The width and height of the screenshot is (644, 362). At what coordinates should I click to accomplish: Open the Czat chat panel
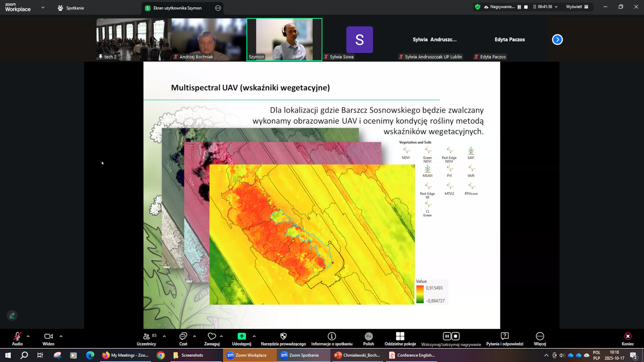pos(183,339)
